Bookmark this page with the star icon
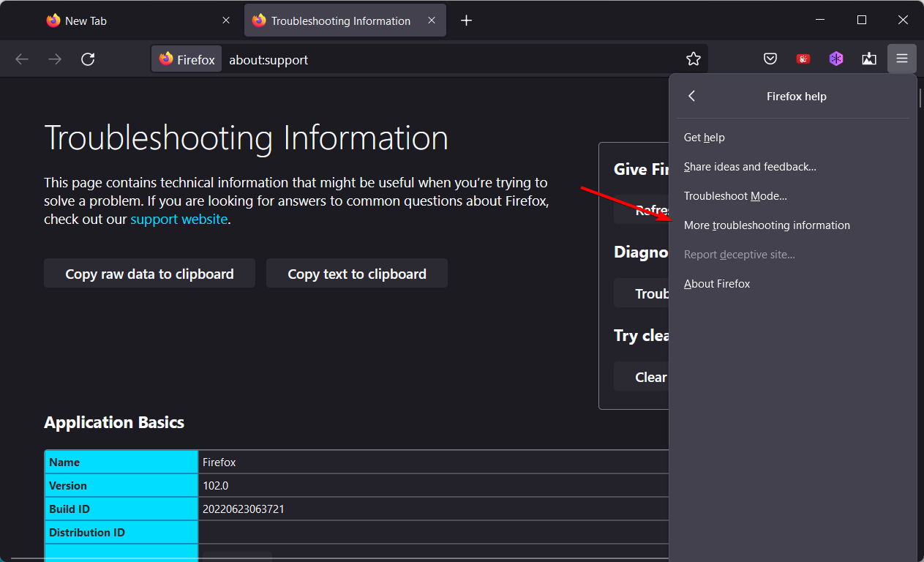 pyautogui.click(x=693, y=59)
